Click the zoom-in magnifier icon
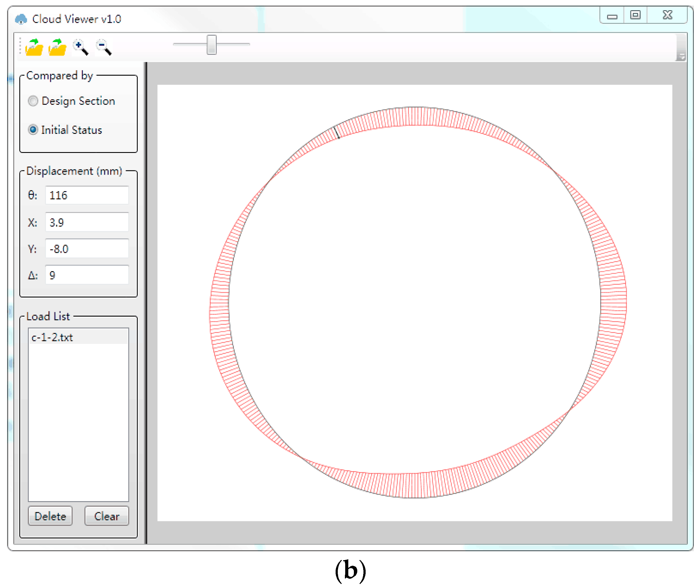The height and width of the screenshot is (588, 700). 80,47
